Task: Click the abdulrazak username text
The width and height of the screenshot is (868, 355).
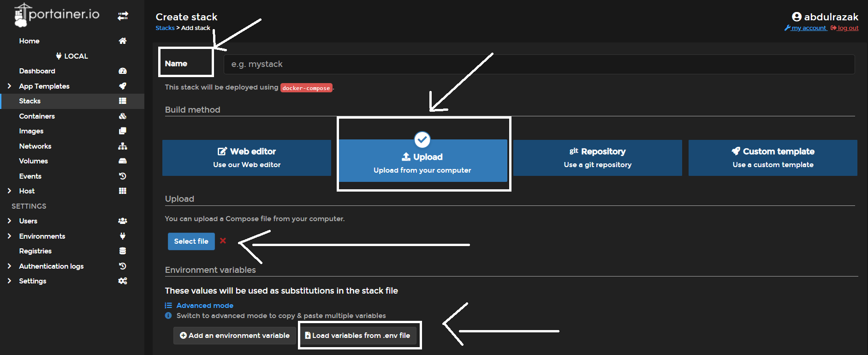Action: click(x=831, y=17)
